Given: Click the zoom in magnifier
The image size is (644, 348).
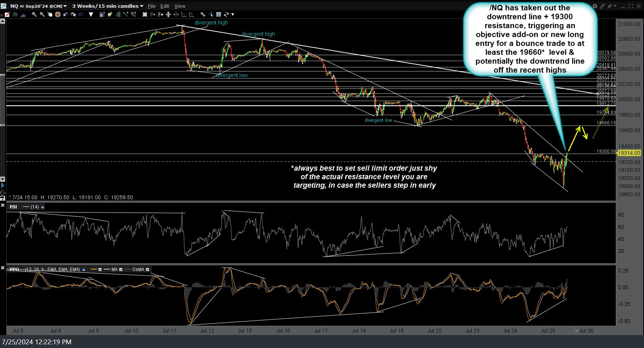Looking at the screenshot, I should [x=34, y=14].
